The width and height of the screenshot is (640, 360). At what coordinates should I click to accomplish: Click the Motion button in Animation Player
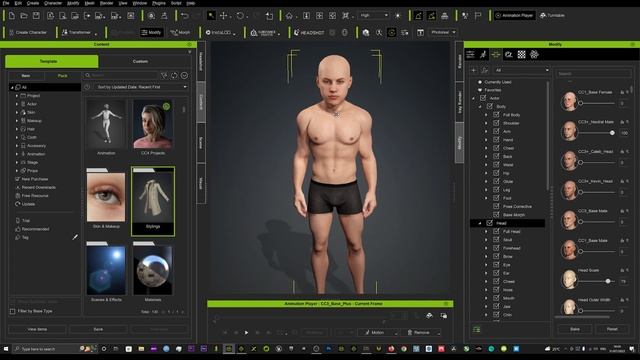click(378, 333)
